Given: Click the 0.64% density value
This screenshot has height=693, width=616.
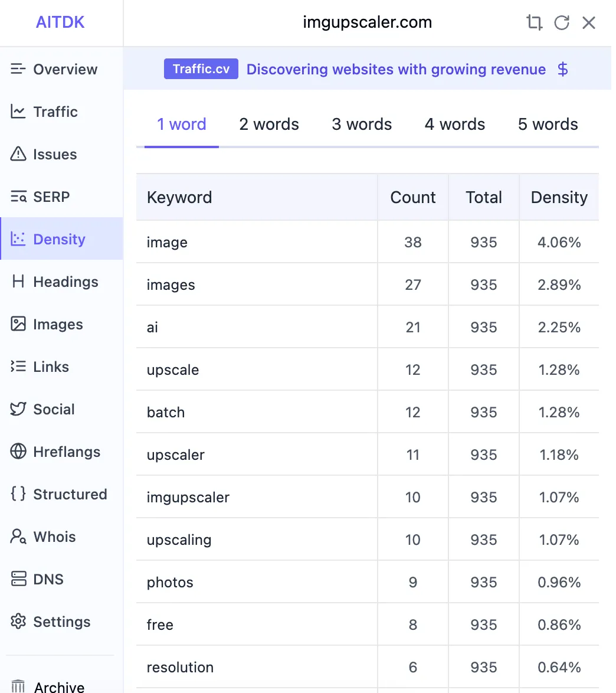Looking at the screenshot, I should [559, 668].
